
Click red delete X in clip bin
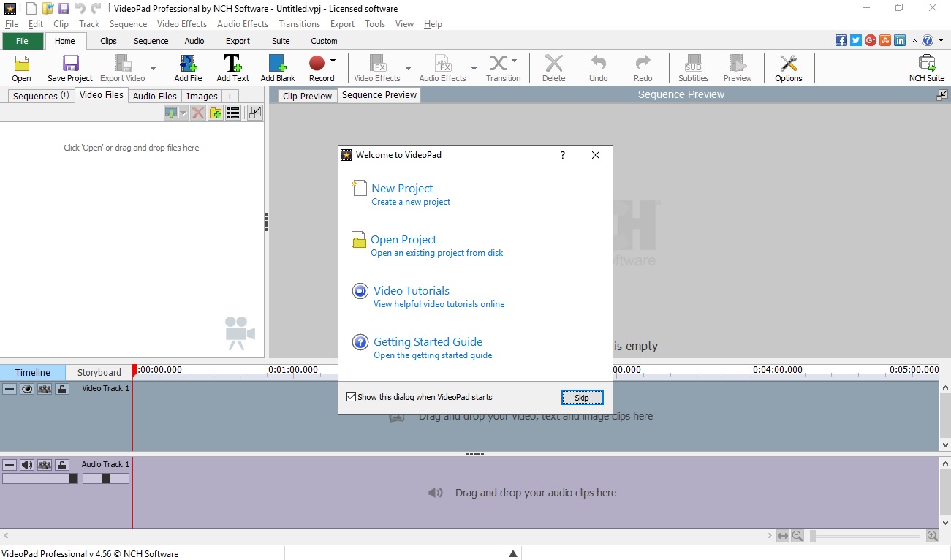point(197,113)
